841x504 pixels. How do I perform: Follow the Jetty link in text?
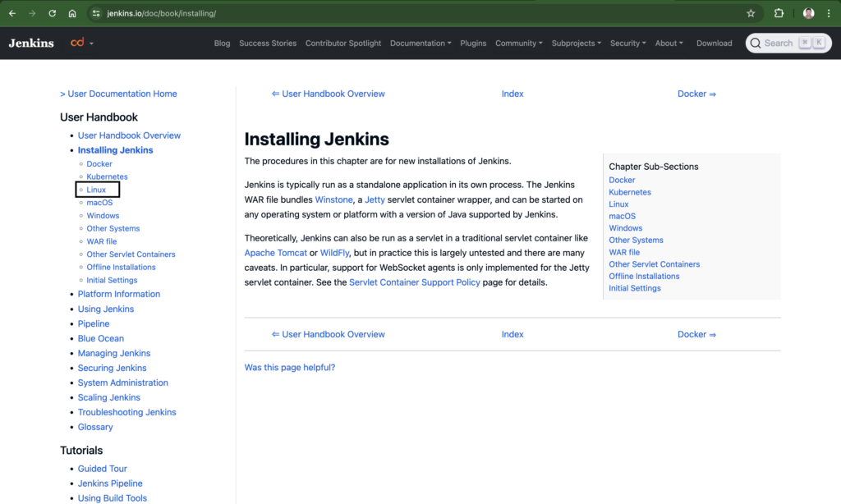coord(375,199)
